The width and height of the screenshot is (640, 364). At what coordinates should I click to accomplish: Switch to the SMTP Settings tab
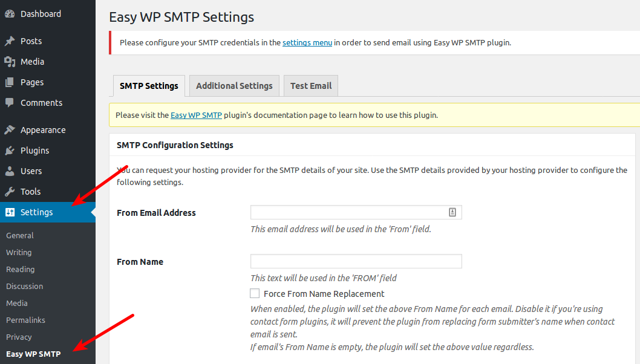(x=149, y=86)
